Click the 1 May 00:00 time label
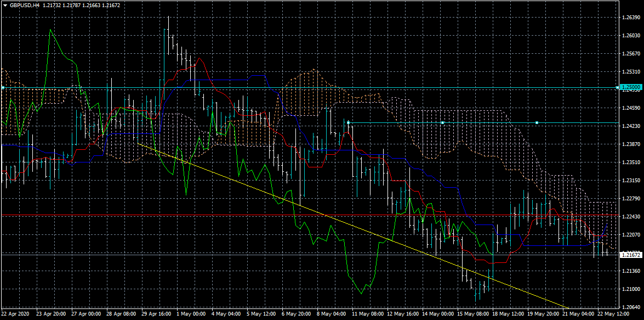Screen dimensions: 644x320 click(191, 313)
